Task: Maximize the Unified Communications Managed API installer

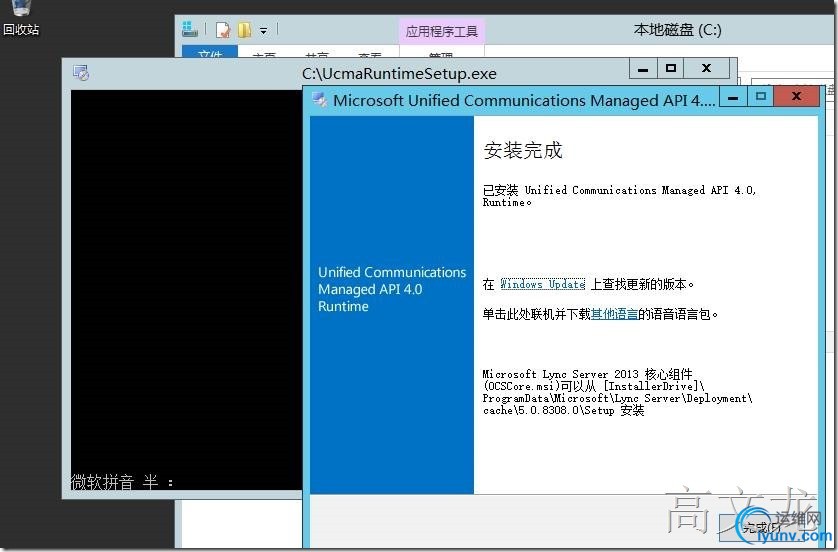Action: [761, 97]
